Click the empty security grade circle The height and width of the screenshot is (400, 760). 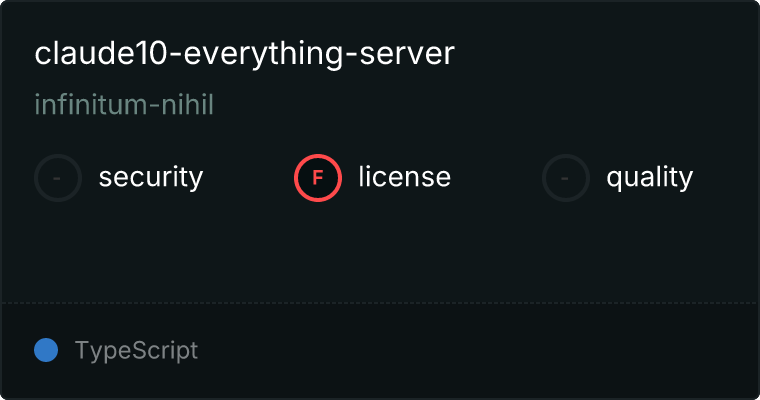58,178
